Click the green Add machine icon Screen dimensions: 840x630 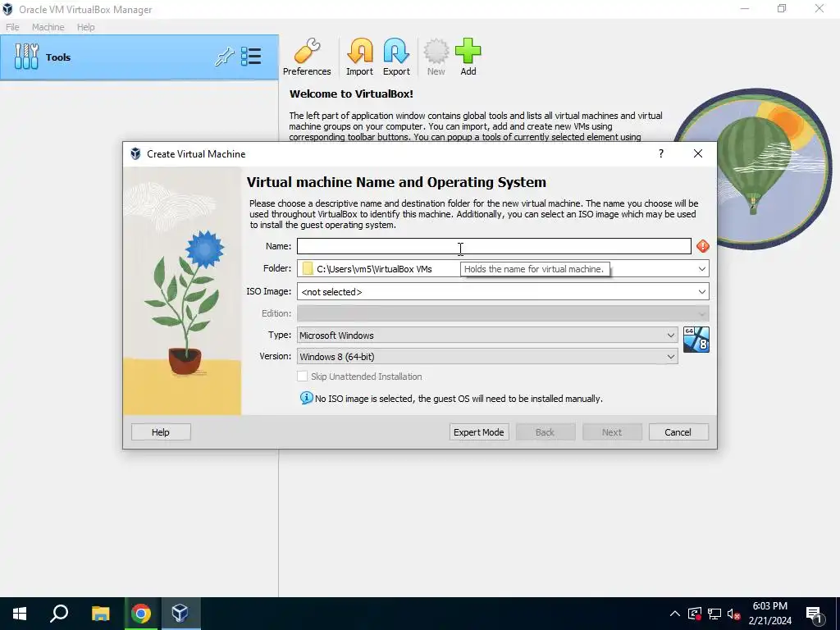pyautogui.click(x=468, y=57)
